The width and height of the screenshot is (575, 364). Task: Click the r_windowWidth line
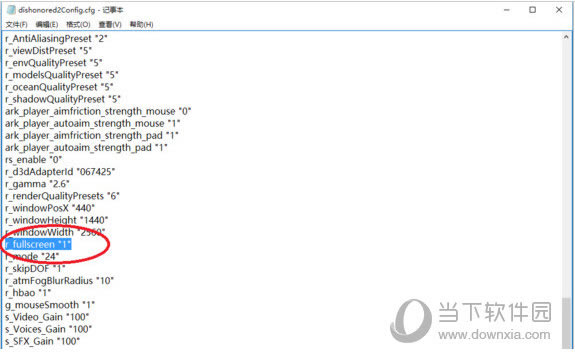[x=55, y=232]
